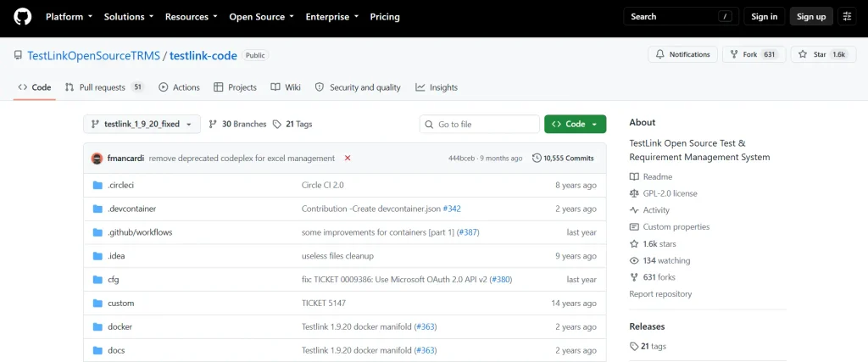Switch to Security and quality tab
Image resolution: width=868 pixels, height=362 pixels.
358,87
